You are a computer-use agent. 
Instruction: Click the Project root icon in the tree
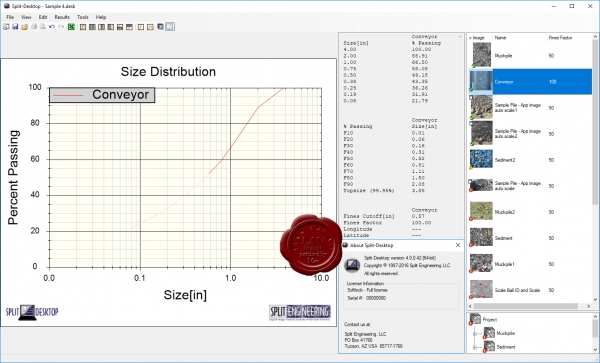pyautogui.click(x=475, y=319)
